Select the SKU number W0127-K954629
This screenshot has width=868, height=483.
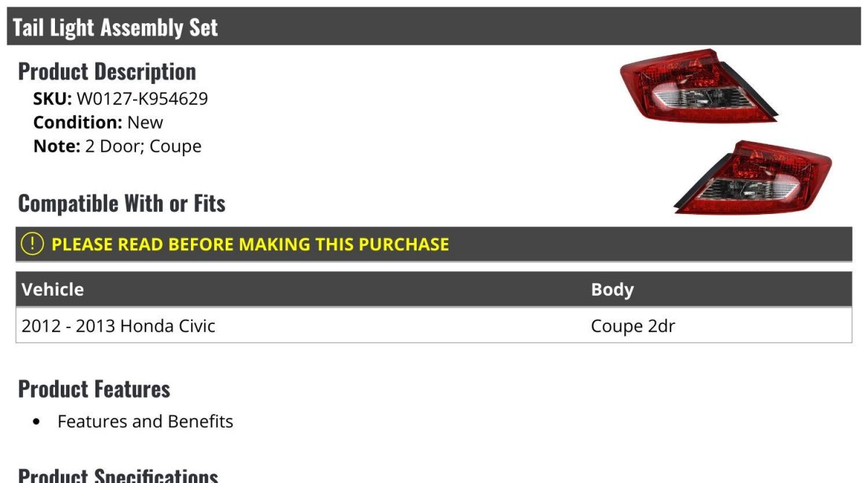click(142, 98)
